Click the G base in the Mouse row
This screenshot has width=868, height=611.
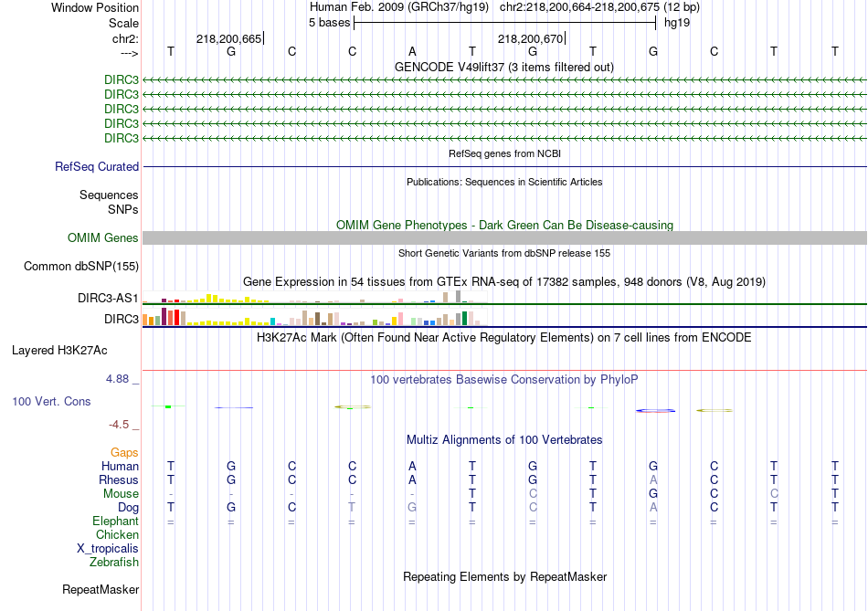pos(653,494)
